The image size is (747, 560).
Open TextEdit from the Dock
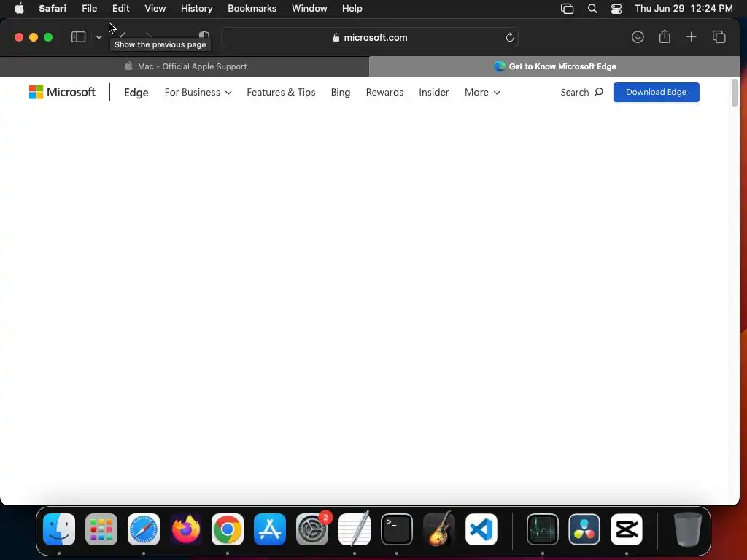(355, 529)
